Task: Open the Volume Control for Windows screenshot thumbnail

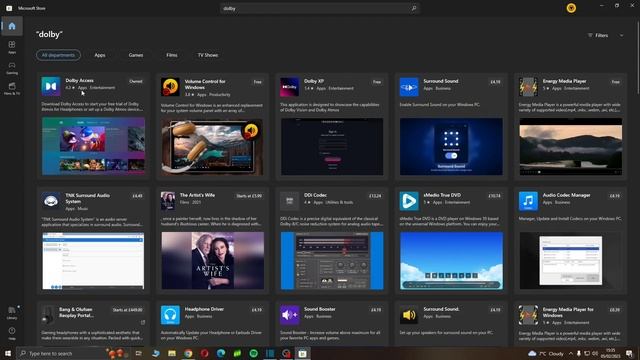Action: click(213, 147)
